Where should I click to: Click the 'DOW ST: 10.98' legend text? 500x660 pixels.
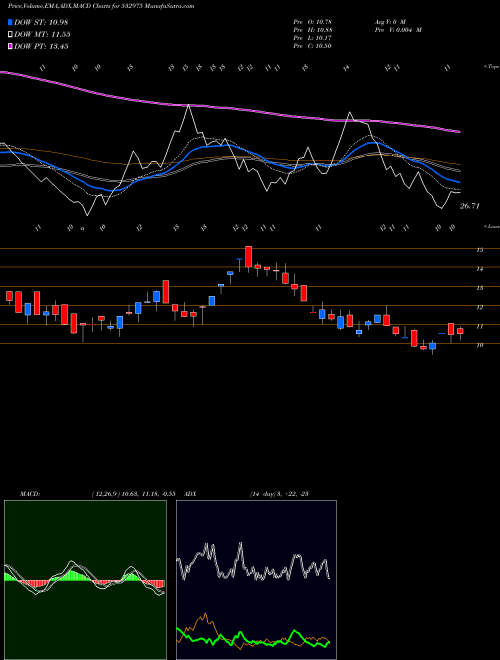(41, 22)
